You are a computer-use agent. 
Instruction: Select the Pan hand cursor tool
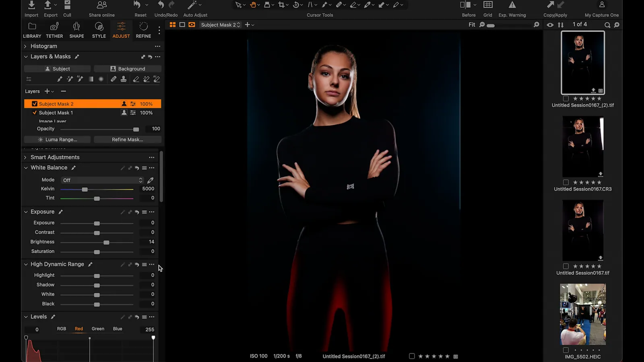coord(253,5)
